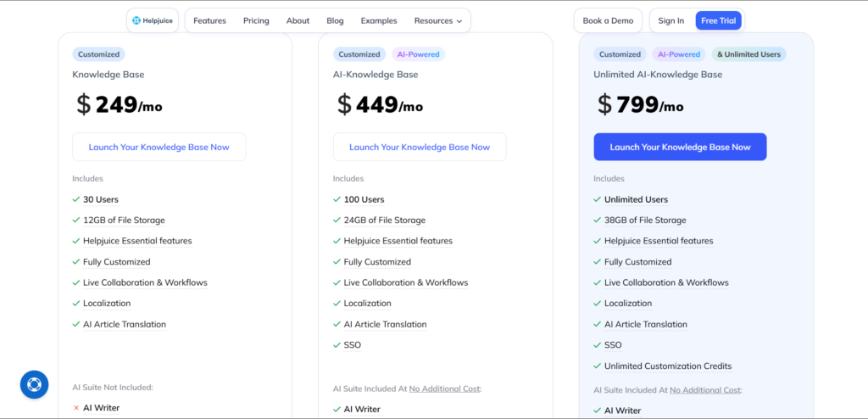Click the '& Unlimited Users' badge
Screen dimensions: 868x419
coord(749,54)
